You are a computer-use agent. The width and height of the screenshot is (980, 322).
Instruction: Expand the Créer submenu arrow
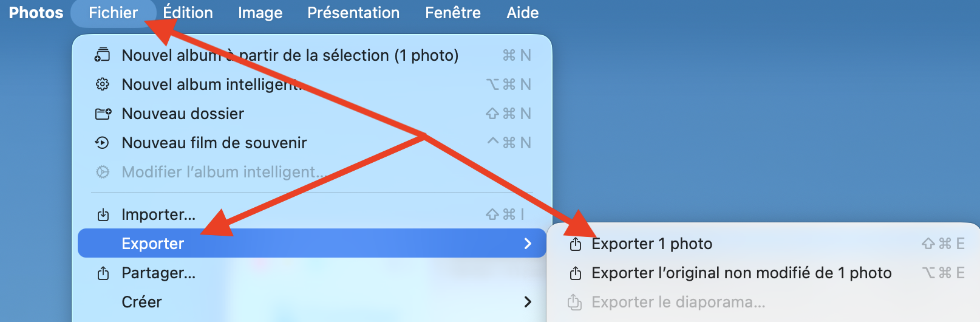528,302
